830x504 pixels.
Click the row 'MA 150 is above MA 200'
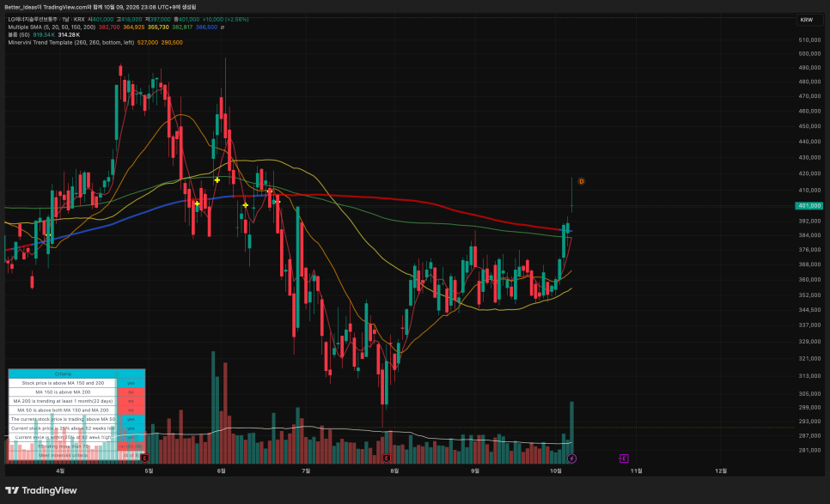pyautogui.click(x=63, y=392)
